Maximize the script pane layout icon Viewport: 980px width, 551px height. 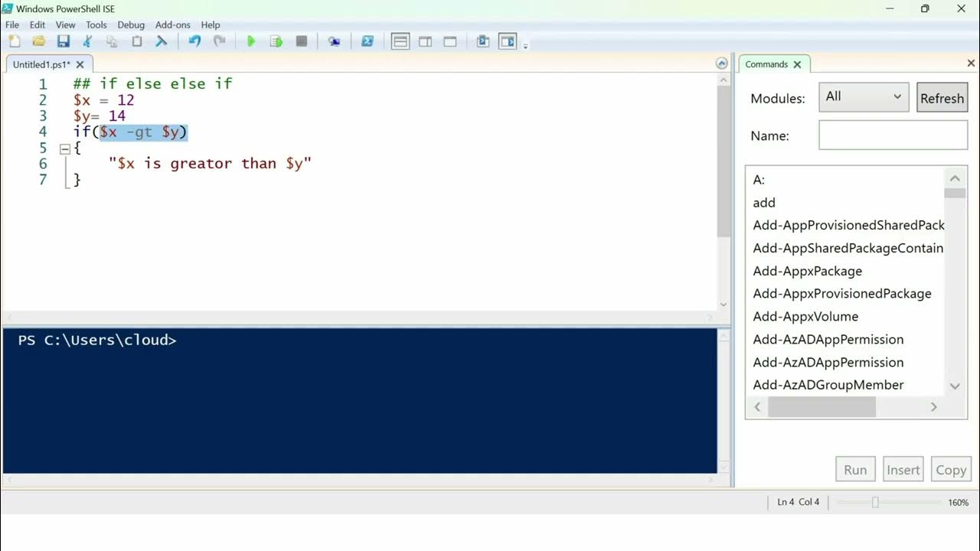[450, 41]
